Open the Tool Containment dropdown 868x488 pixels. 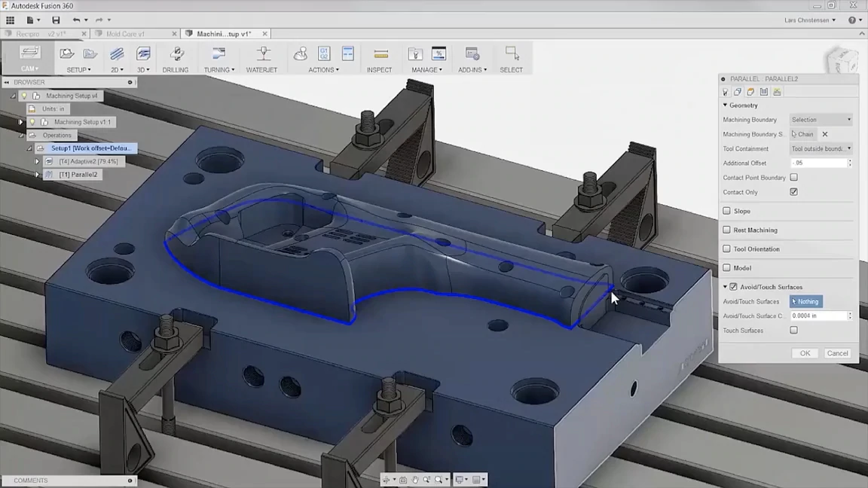pos(821,148)
